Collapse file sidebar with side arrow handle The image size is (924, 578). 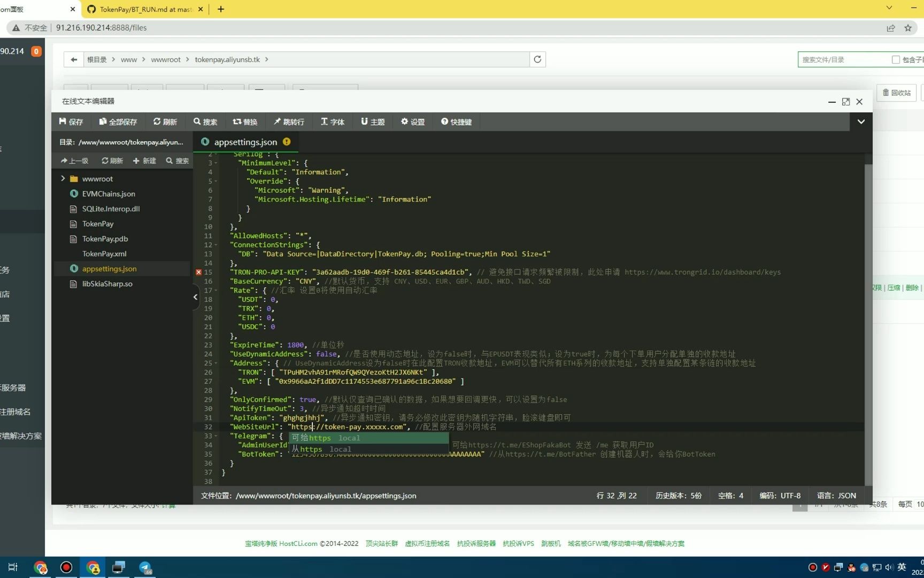click(195, 296)
